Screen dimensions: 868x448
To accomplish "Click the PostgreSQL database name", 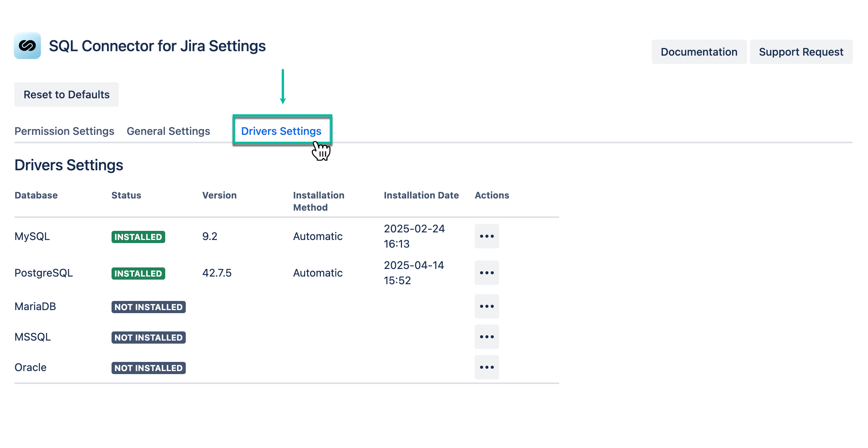I will (44, 273).
